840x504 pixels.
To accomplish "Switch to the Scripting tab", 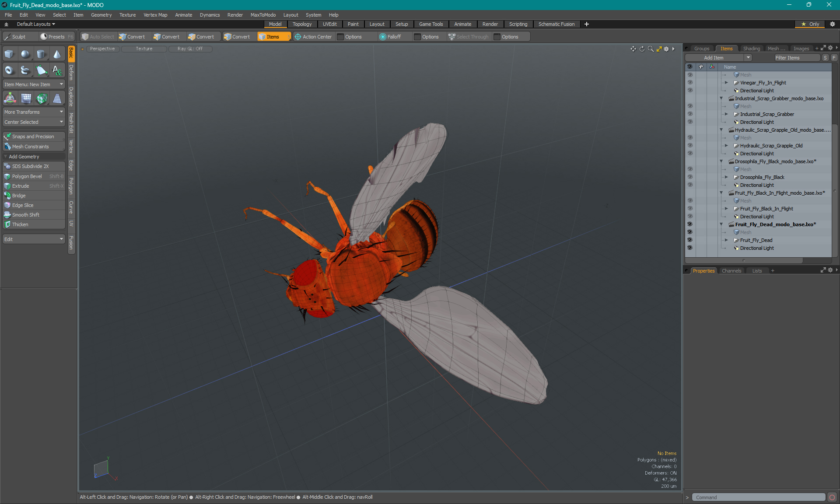I will pos(518,24).
